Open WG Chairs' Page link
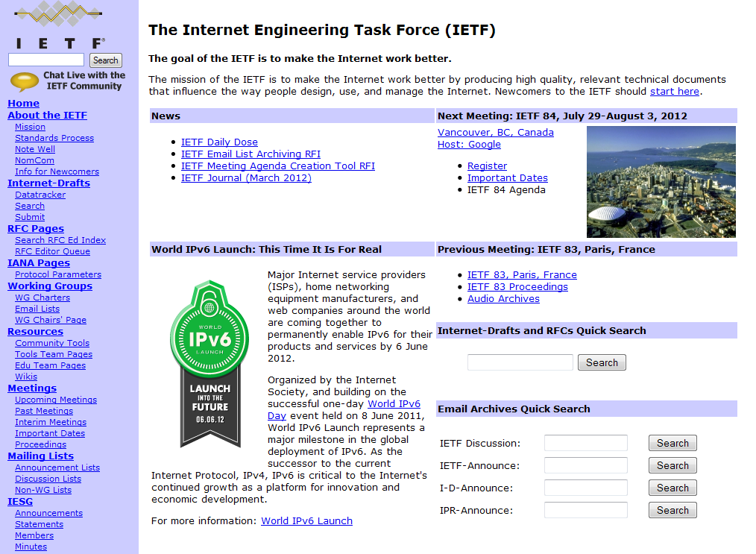Screen dimensions: 756x554 [51, 320]
